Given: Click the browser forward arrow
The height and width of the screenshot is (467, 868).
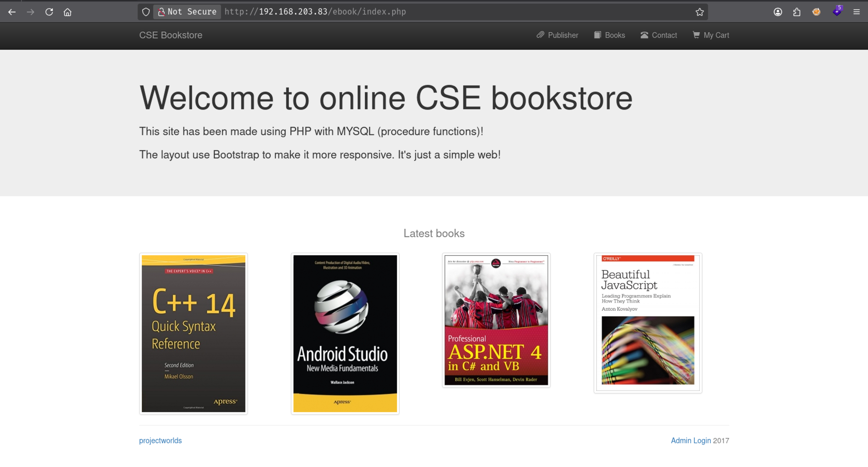Looking at the screenshot, I should click(30, 12).
